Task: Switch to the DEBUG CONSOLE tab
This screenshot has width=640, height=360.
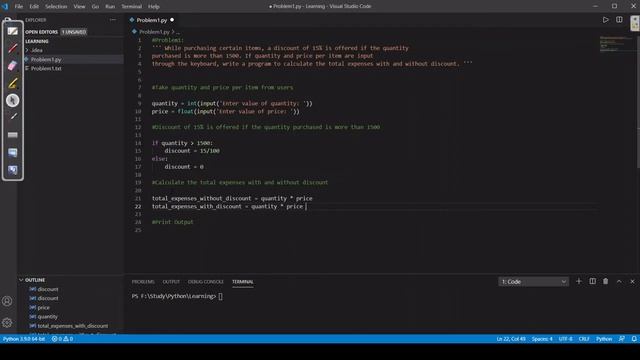Action: [x=206, y=282]
